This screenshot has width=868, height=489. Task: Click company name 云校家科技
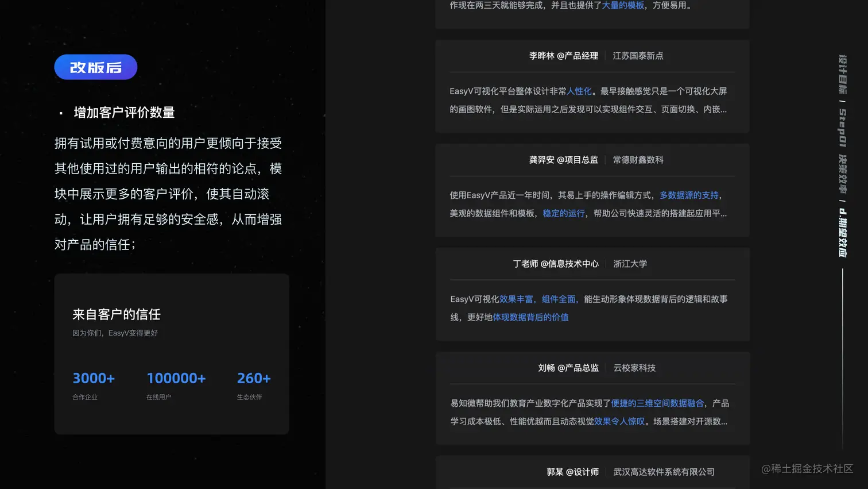point(634,368)
